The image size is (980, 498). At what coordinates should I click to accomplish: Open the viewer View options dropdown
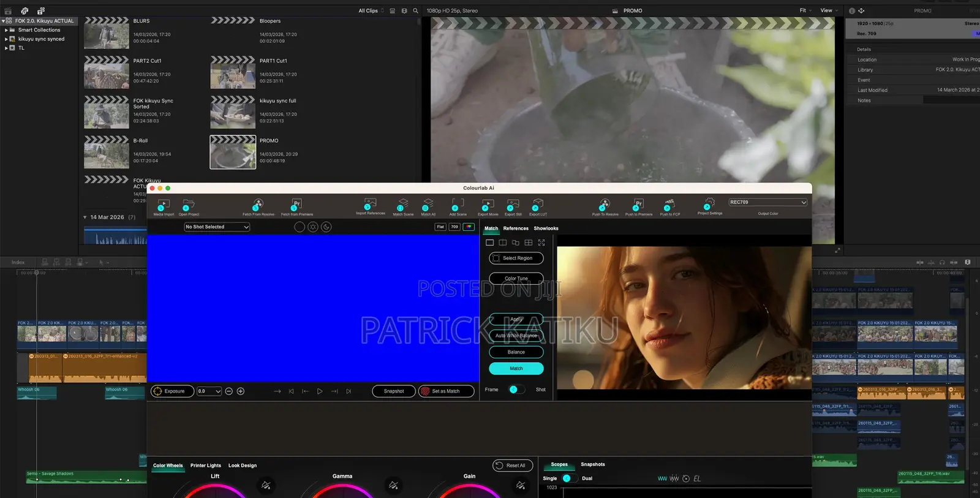(829, 10)
